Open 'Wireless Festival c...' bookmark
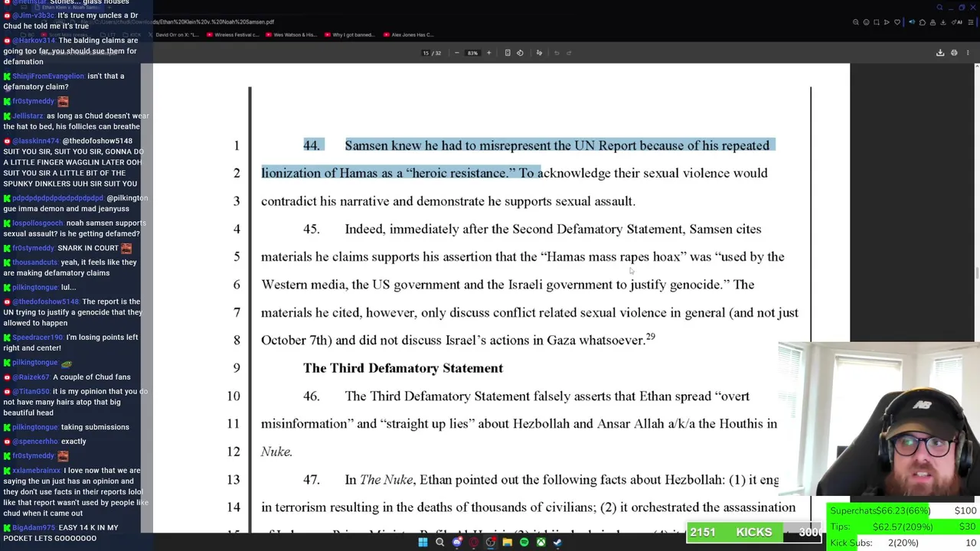 [x=234, y=34]
